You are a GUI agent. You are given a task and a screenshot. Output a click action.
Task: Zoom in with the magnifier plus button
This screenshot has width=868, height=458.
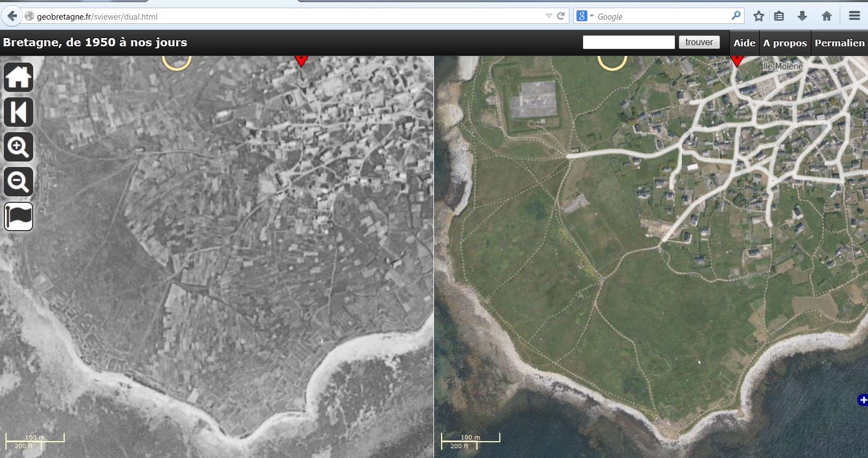[18, 147]
